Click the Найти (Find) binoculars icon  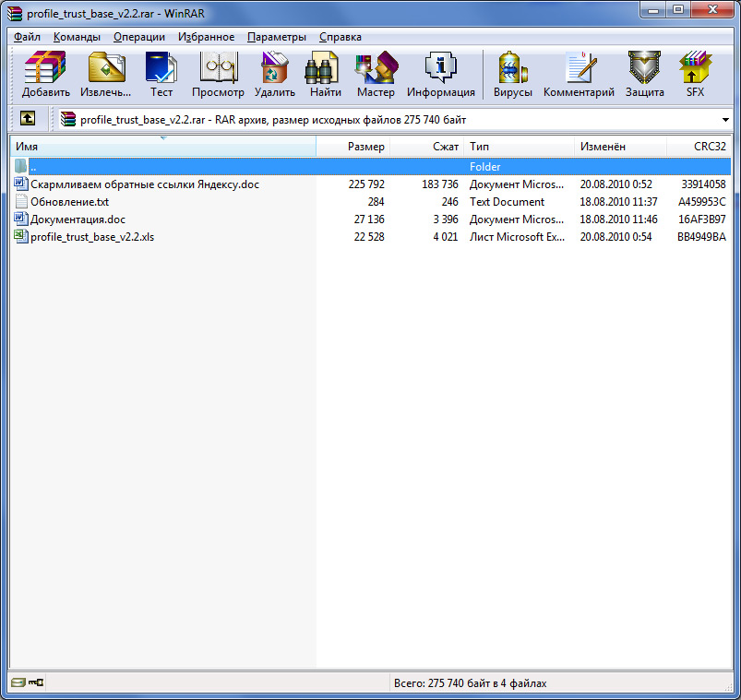click(x=322, y=67)
